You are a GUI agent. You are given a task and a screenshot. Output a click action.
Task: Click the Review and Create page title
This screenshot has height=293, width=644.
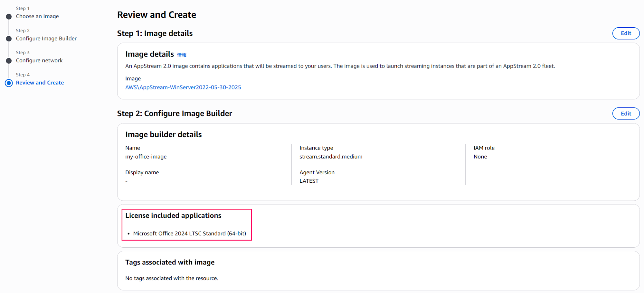coord(156,15)
